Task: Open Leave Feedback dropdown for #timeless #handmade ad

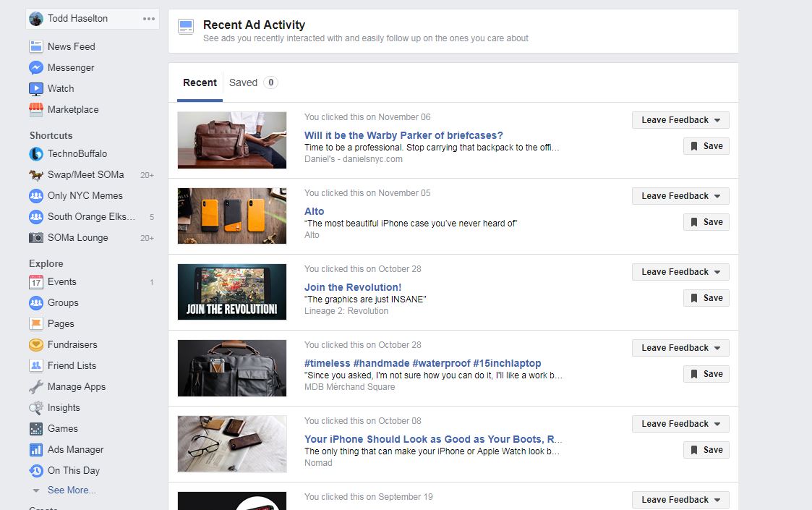Action: tap(680, 348)
